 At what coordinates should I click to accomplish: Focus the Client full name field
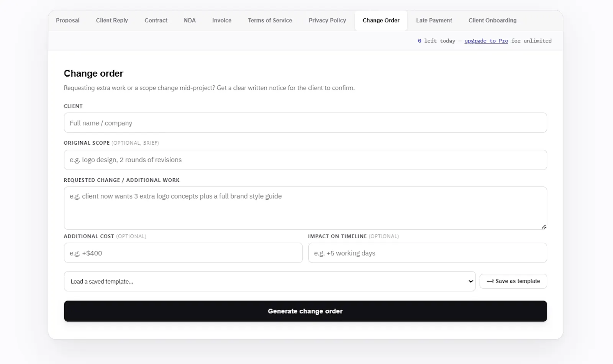click(305, 123)
